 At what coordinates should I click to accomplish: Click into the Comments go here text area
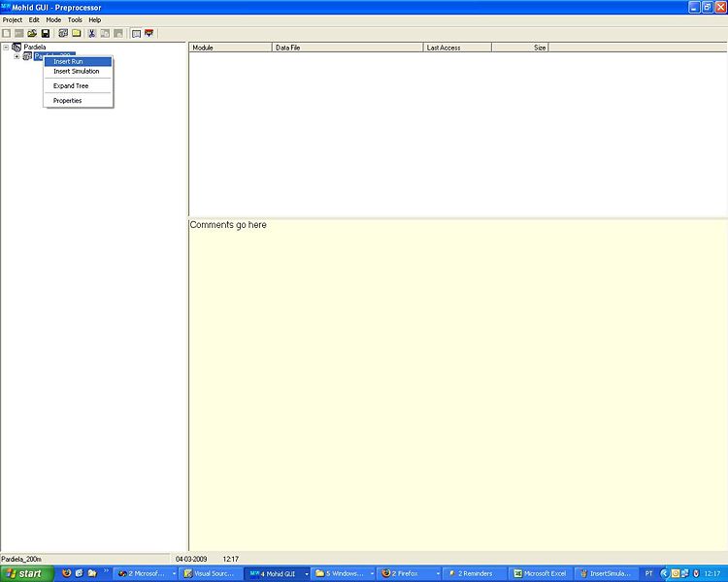click(x=458, y=385)
